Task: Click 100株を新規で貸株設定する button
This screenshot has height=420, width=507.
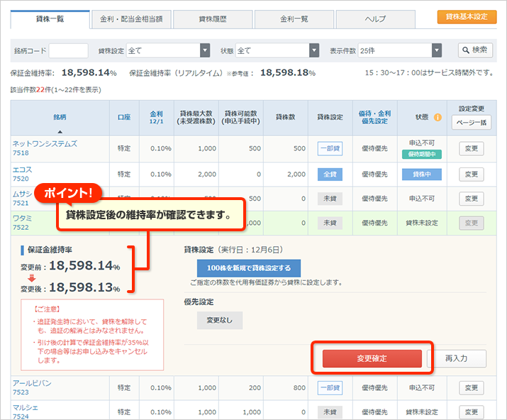Action: pos(248,268)
